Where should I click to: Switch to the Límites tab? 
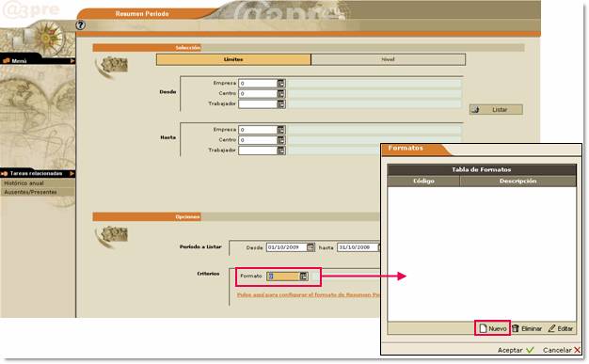click(233, 59)
